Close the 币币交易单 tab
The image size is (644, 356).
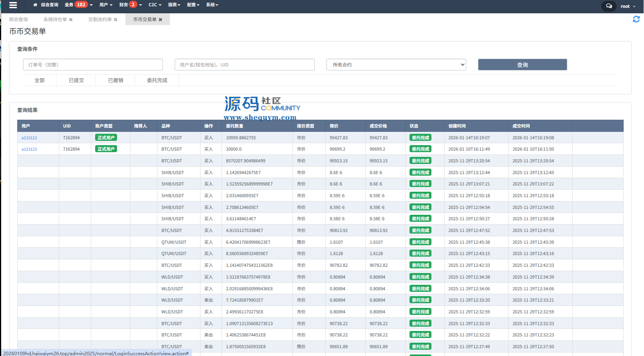coord(161,20)
